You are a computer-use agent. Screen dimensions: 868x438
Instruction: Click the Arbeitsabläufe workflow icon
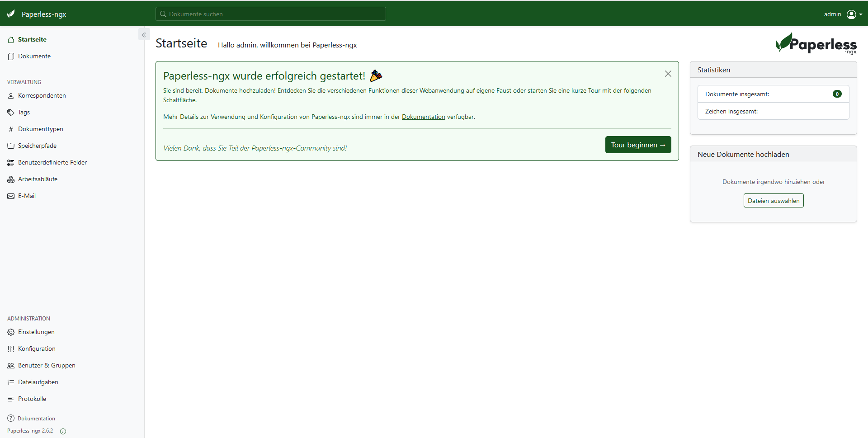pyautogui.click(x=11, y=179)
